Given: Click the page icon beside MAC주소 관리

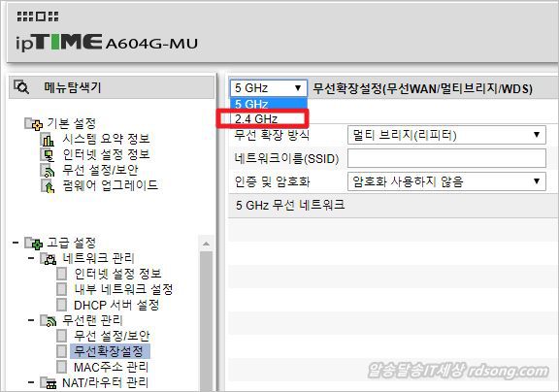Looking at the screenshot, I should 62,367.
